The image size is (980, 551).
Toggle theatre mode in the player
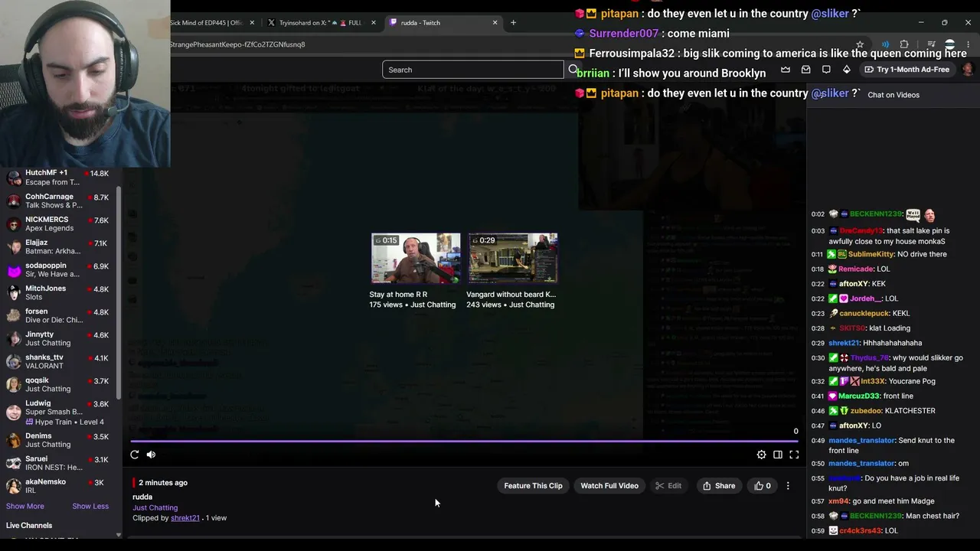click(x=778, y=455)
